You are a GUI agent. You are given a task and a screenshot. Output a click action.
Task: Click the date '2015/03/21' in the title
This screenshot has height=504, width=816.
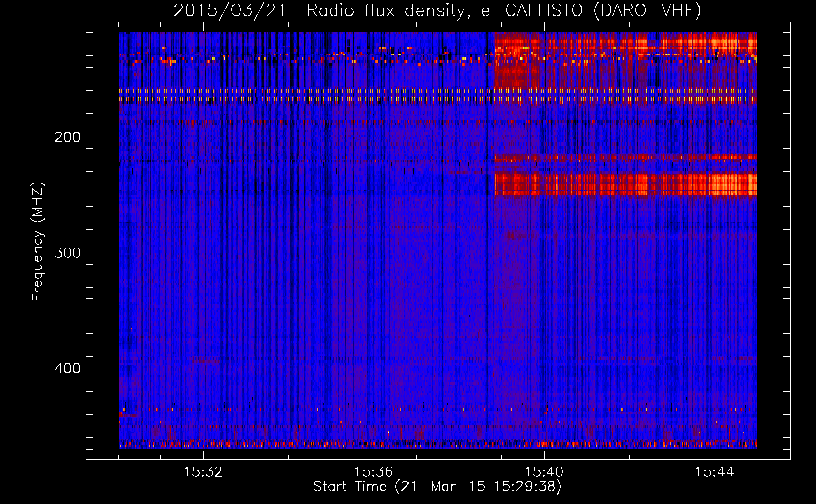tap(229, 11)
